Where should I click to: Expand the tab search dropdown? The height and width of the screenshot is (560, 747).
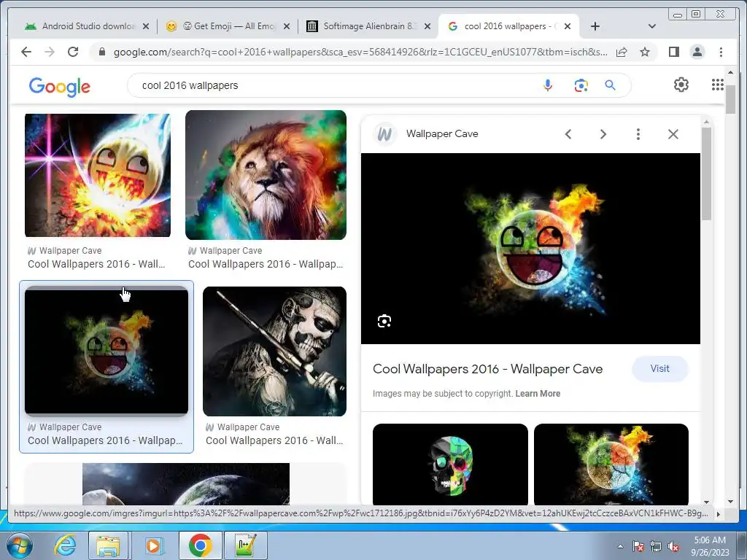pos(651,26)
